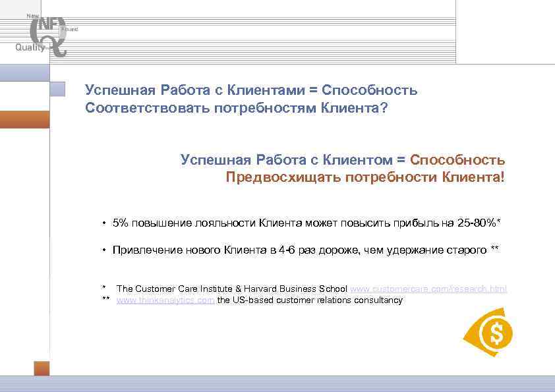Viewport: 555px width, 392px height.
Task: Open the www.customercare.com/research.html link
Action: [x=428, y=289]
